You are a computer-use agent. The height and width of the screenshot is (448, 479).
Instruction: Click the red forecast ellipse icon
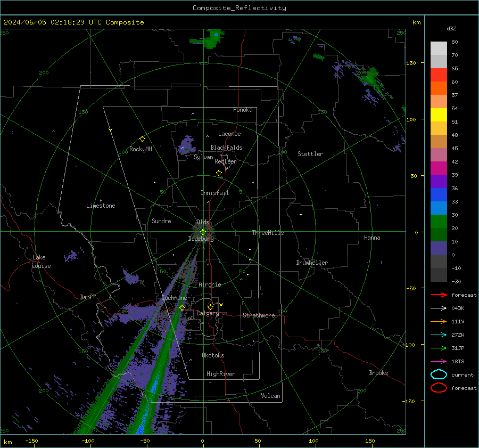point(439,388)
